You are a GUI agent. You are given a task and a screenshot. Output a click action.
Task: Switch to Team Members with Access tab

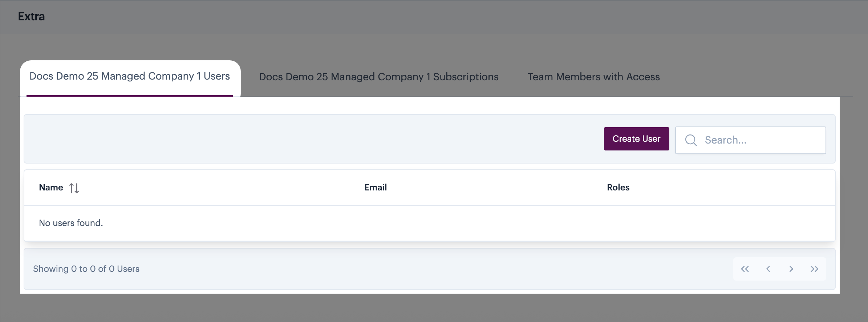point(593,77)
